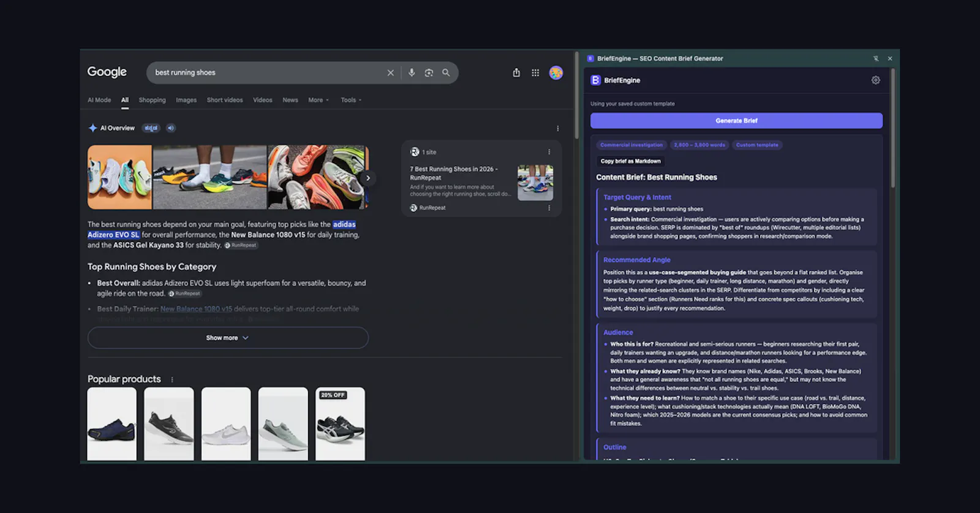Image resolution: width=980 pixels, height=513 pixels.
Task: Play the AI Overview audio with the speaker icon
Action: click(171, 128)
